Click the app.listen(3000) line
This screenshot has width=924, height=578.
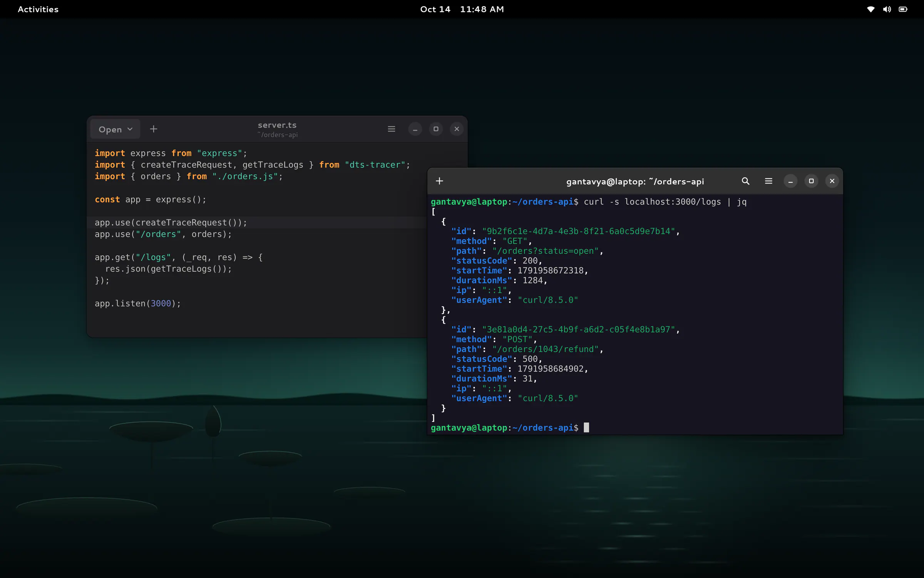click(x=138, y=304)
